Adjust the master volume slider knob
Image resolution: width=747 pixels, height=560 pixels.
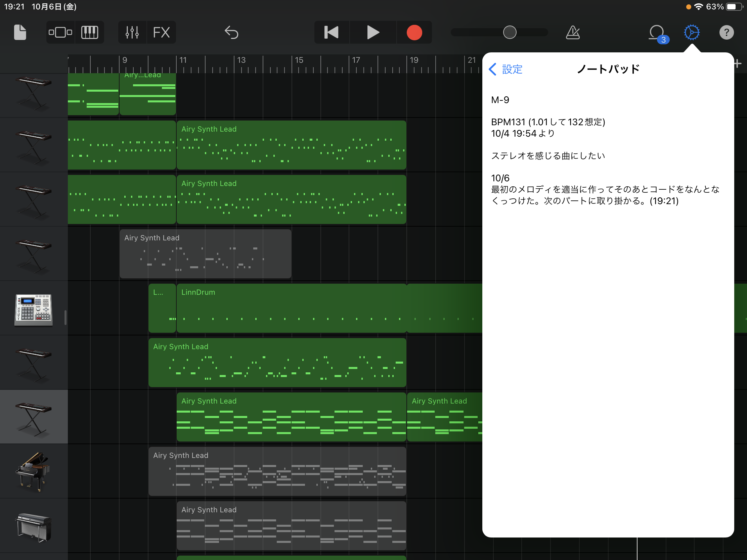(510, 33)
